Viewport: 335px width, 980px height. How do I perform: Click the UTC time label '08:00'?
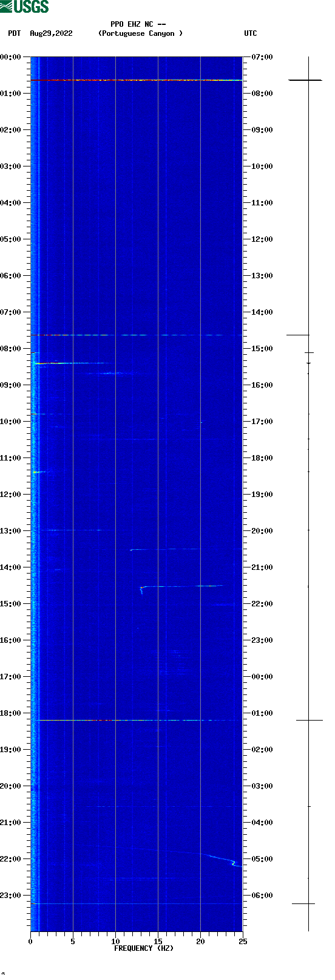tap(262, 94)
